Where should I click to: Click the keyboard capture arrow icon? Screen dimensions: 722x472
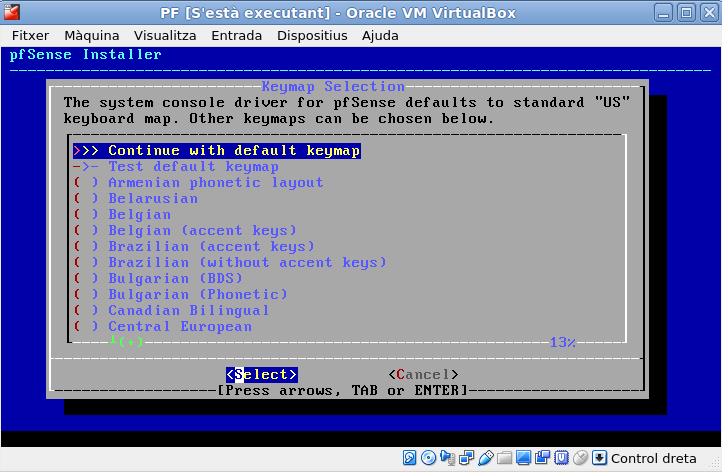[599, 458]
